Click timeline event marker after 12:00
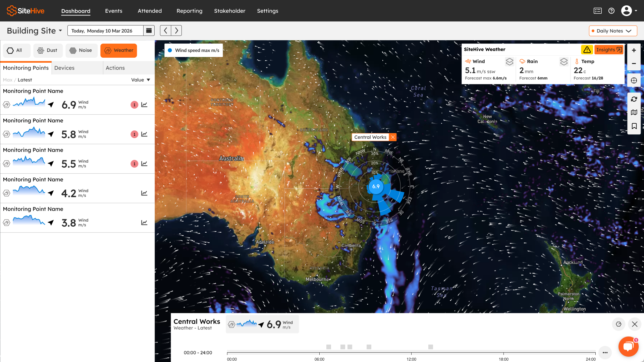The height and width of the screenshot is (362, 644). click(431, 347)
